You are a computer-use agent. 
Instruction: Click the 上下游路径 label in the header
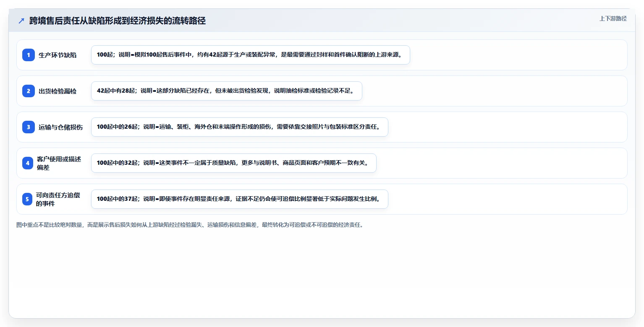click(x=613, y=18)
